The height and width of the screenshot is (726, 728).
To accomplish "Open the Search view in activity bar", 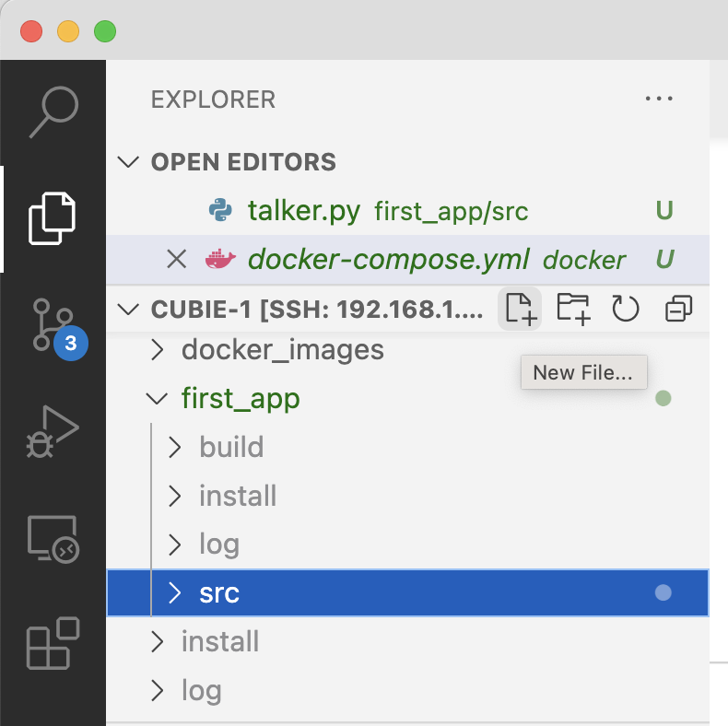I will [53, 111].
